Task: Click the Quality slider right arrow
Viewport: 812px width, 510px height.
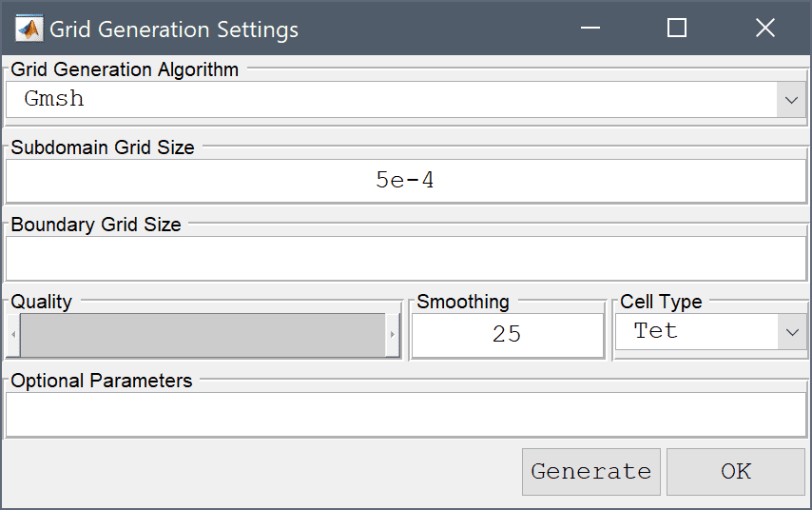Action: (393, 335)
